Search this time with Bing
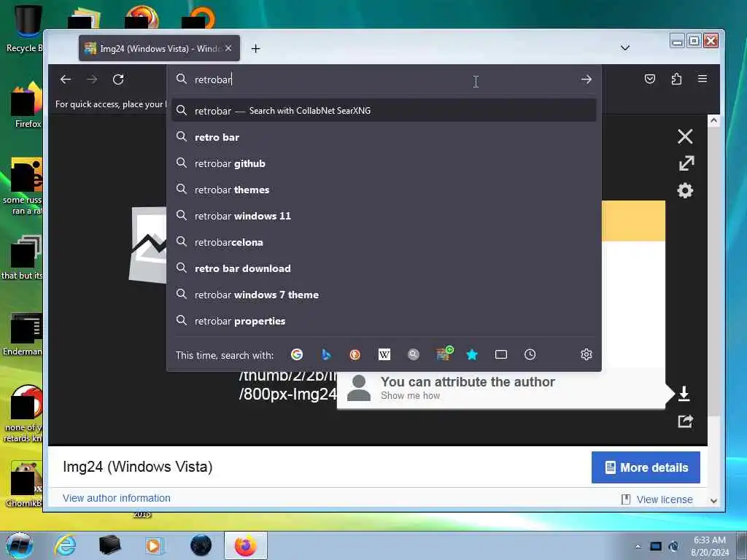The image size is (747, 560). [x=326, y=354]
